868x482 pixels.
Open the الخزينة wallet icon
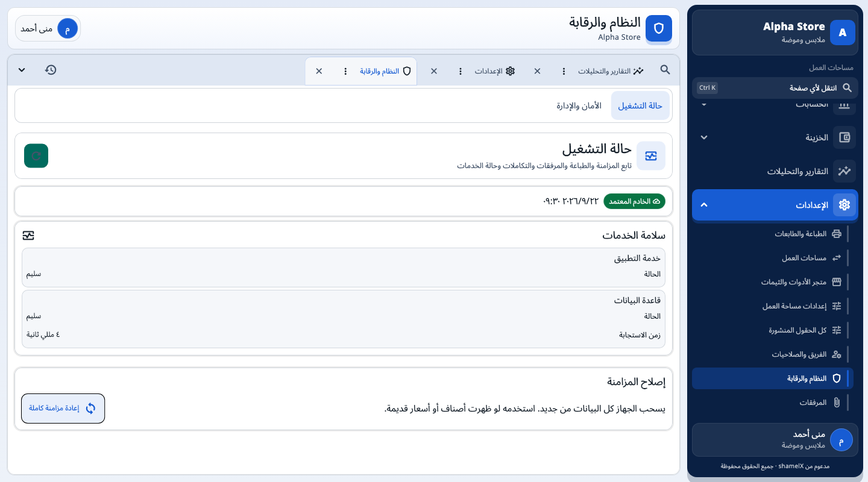pyautogui.click(x=844, y=137)
